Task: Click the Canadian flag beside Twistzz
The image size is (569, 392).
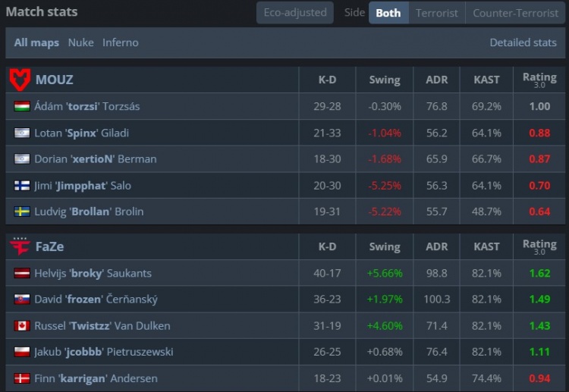Action: click(22, 326)
